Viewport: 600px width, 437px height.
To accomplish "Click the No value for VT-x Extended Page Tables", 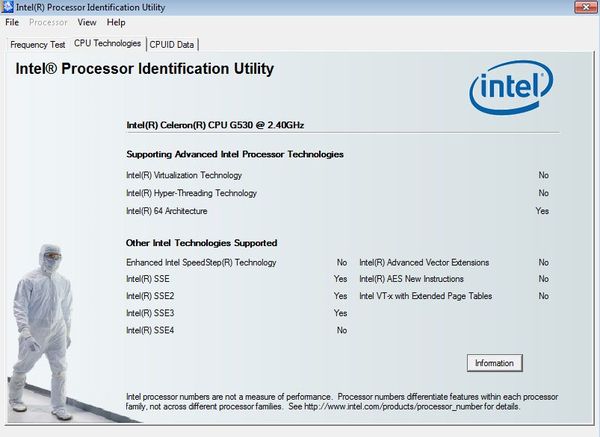I will [x=544, y=296].
